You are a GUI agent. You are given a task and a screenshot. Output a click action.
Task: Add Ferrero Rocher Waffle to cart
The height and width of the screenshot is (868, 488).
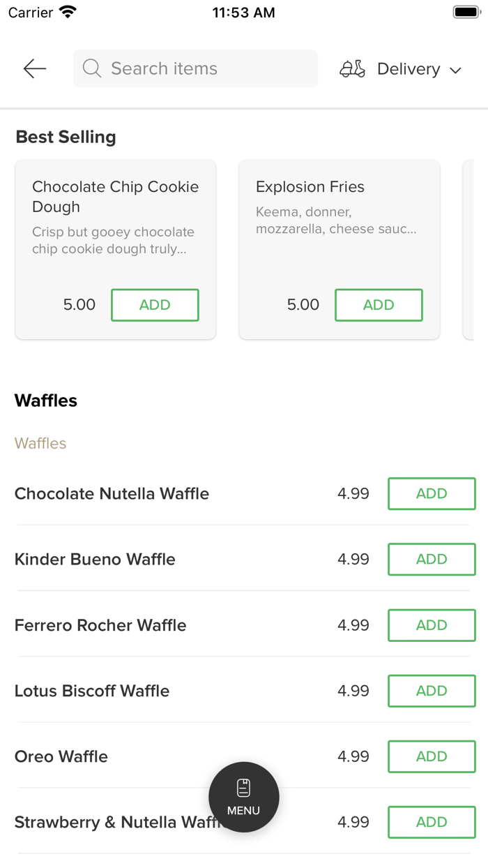[432, 625]
